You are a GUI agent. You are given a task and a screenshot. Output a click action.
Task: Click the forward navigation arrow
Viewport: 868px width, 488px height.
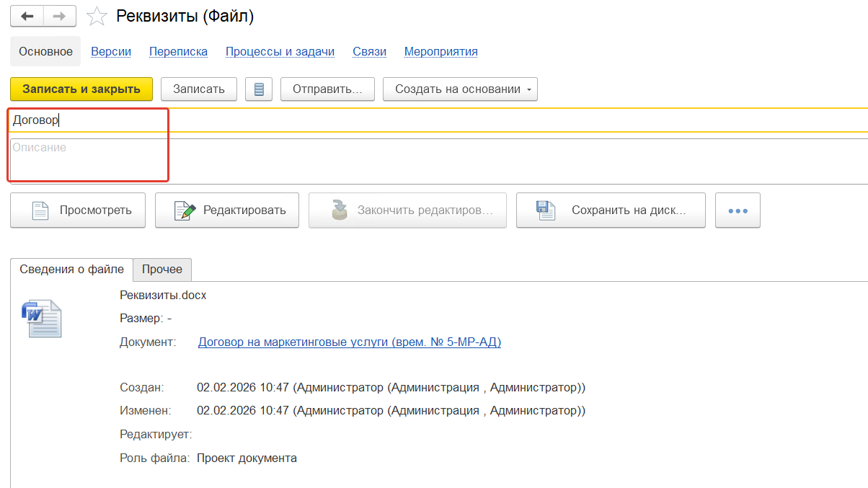pos(60,16)
